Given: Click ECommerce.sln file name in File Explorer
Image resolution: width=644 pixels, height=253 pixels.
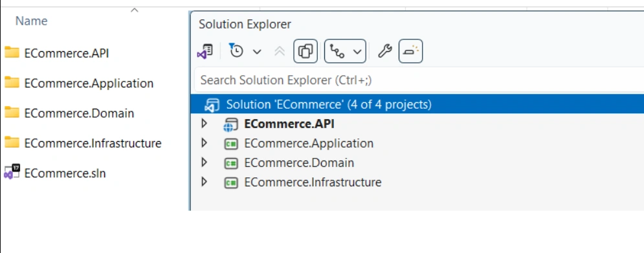Looking at the screenshot, I should (x=65, y=173).
